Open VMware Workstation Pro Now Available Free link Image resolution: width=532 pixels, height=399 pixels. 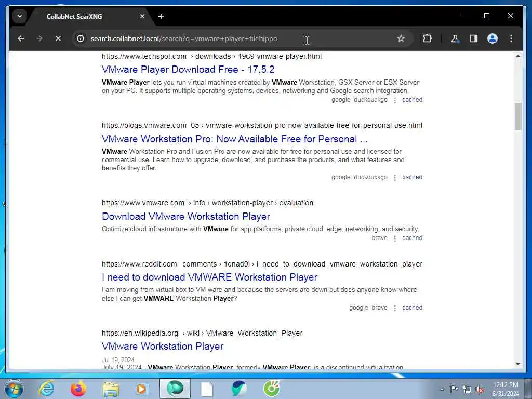click(235, 139)
